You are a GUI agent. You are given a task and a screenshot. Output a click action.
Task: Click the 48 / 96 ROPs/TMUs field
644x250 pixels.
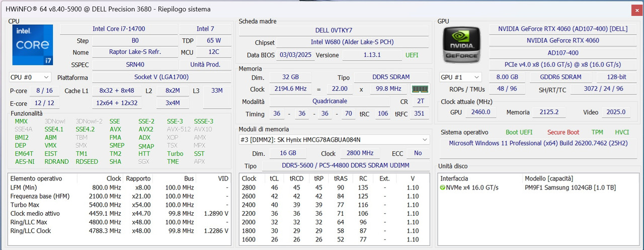[x=507, y=89]
